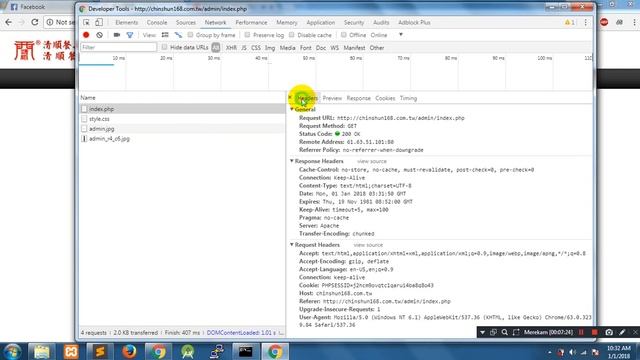Toggle the filter funnel icon
640x360 pixels.
click(130, 35)
